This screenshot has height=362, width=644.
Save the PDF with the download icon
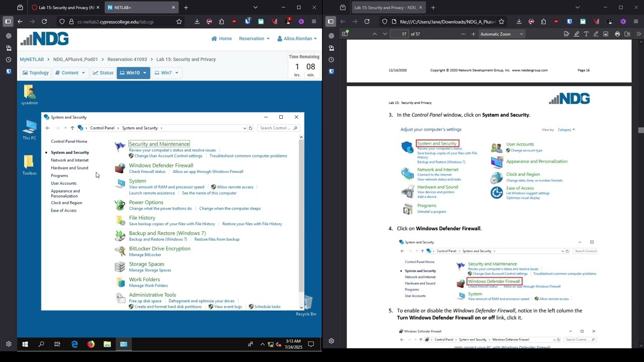click(x=627, y=34)
